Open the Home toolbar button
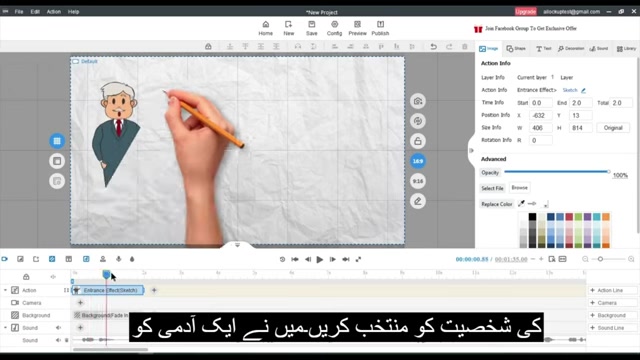This screenshot has width=640, height=360. coord(265,28)
